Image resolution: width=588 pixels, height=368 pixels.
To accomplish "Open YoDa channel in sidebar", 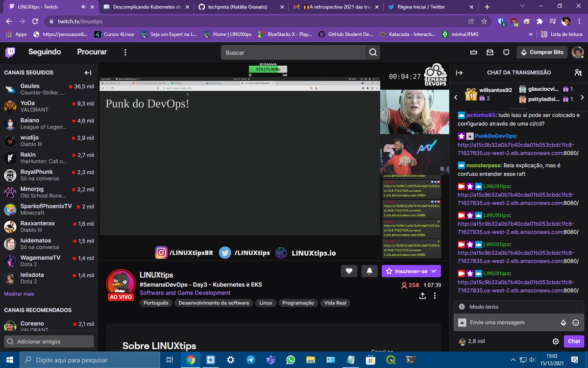I will (x=49, y=106).
